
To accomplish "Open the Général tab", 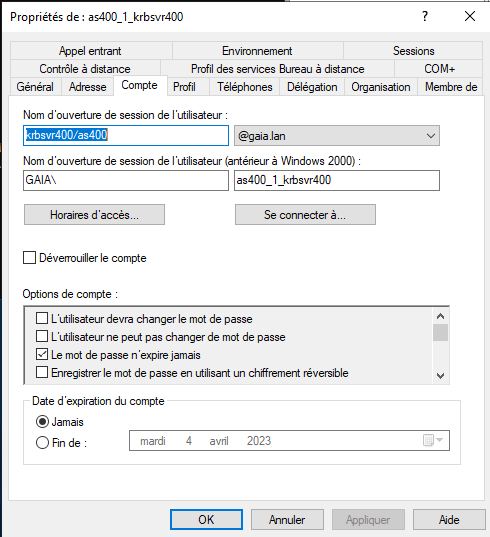I will 35,87.
